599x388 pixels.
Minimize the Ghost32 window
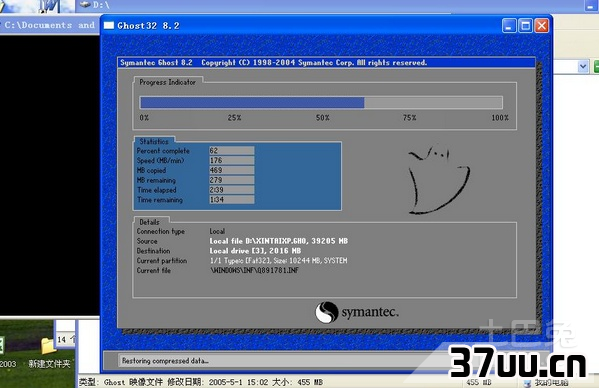click(x=508, y=26)
